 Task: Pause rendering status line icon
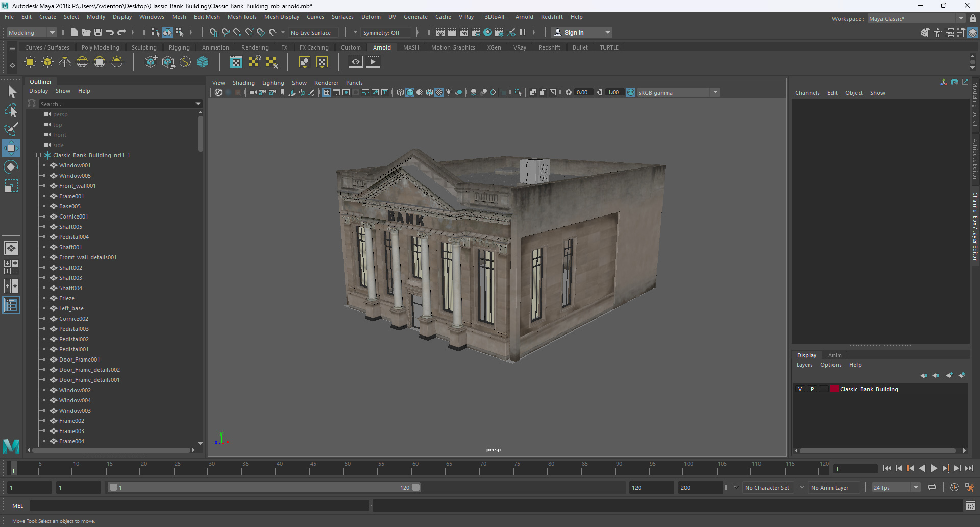point(523,32)
